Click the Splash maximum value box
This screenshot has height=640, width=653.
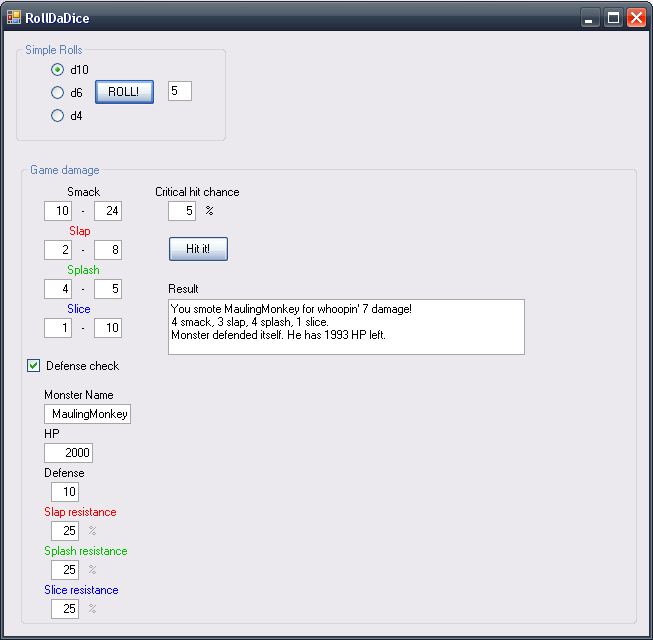point(108,289)
